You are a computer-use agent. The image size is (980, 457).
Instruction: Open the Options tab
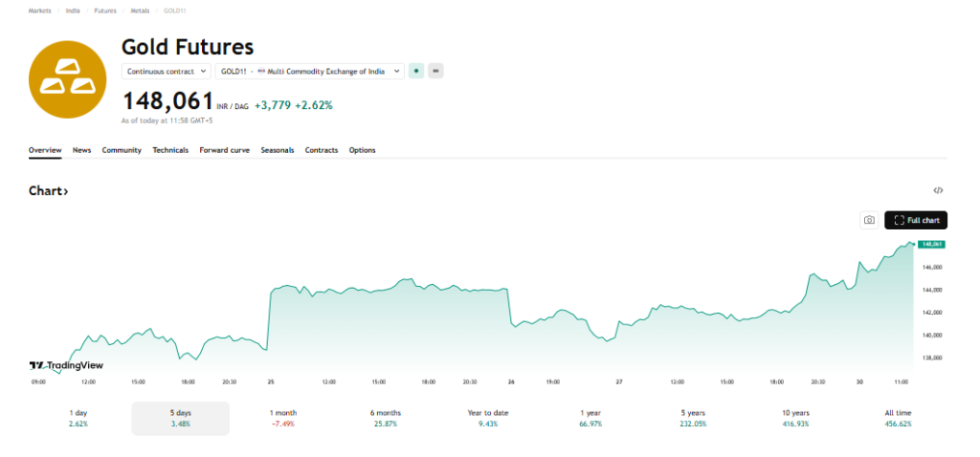pyautogui.click(x=363, y=150)
